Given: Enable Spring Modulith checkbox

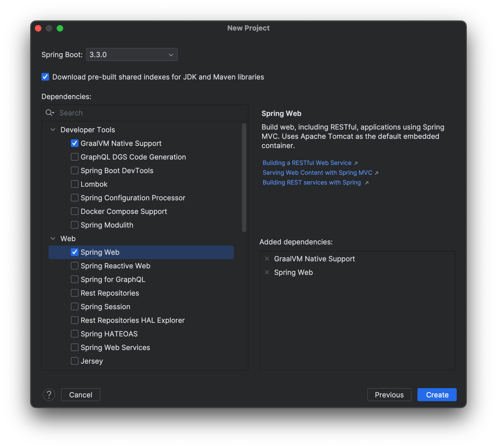Looking at the screenshot, I should [x=75, y=225].
